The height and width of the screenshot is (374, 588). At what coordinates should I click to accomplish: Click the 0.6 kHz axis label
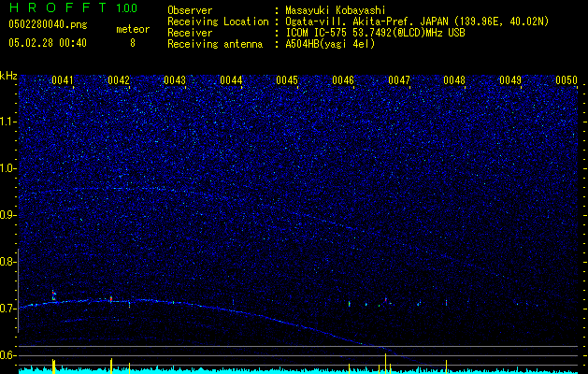tap(8, 355)
